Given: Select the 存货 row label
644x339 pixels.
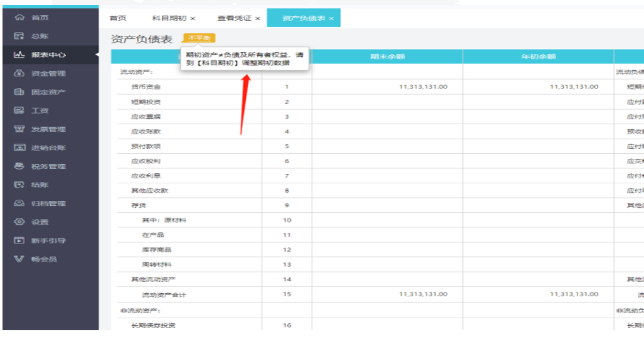Looking at the screenshot, I should pyautogui.click(x=139, y=205).
